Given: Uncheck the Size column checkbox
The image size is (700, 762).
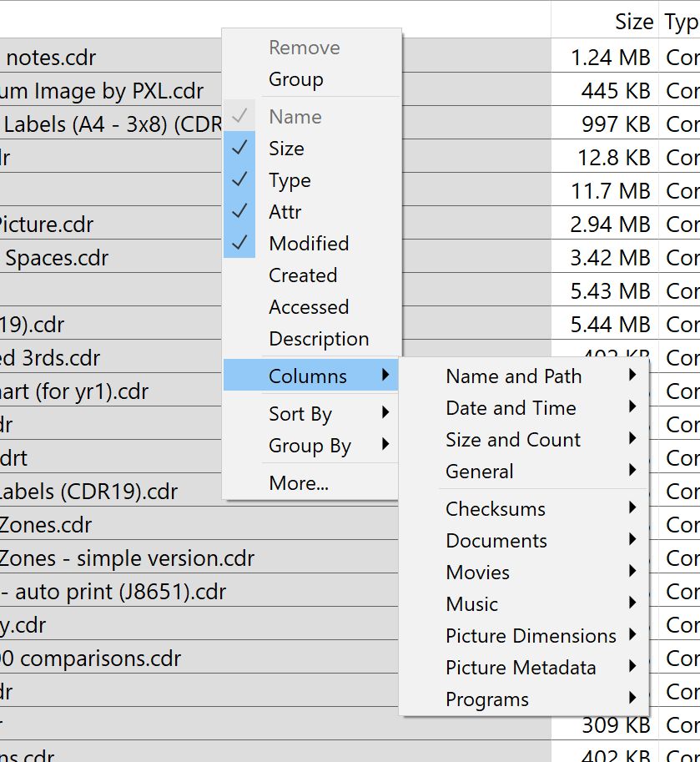Looking at the screenshot, I should [x=285, y=149].
